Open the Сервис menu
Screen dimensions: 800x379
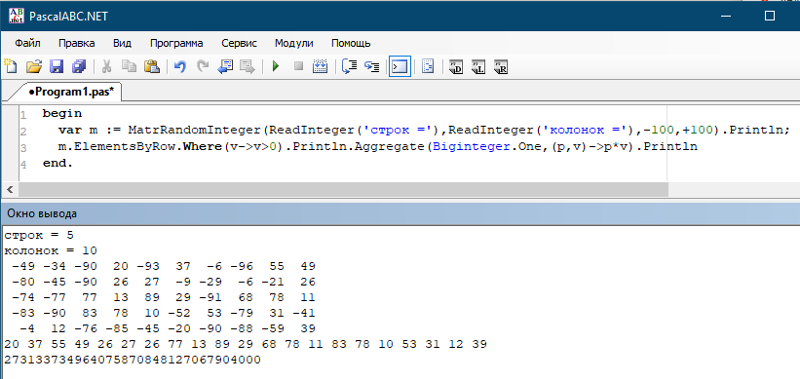pos(239,43)
